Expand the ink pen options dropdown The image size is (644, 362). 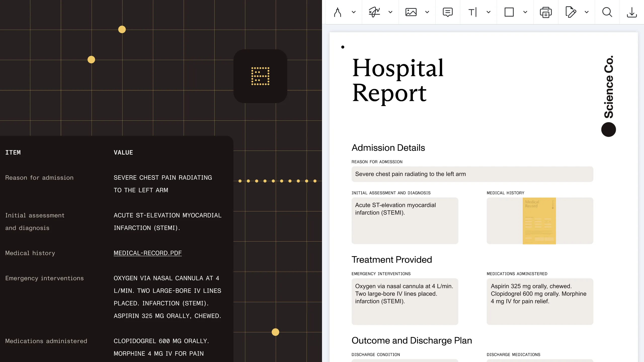point(354,12)
